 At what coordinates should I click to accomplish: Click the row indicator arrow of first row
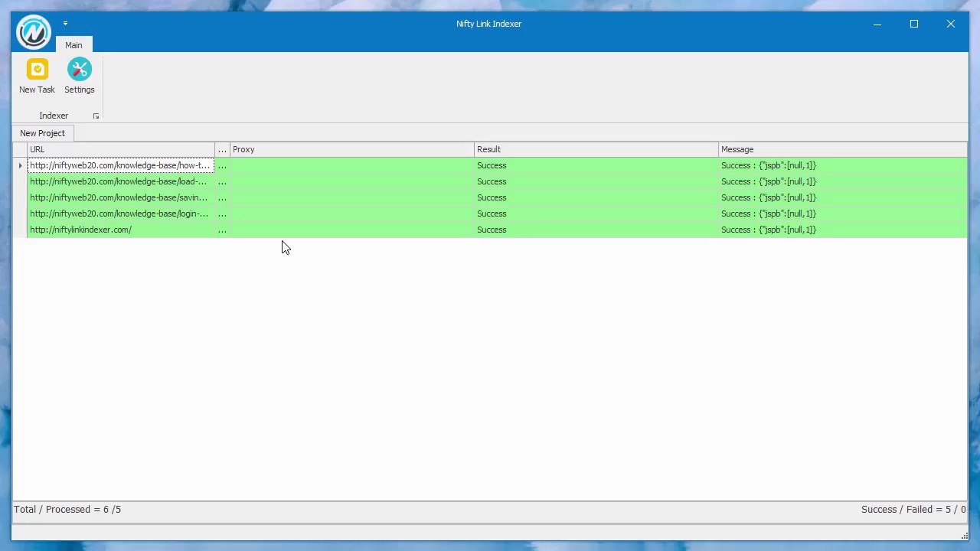(20, 165)
